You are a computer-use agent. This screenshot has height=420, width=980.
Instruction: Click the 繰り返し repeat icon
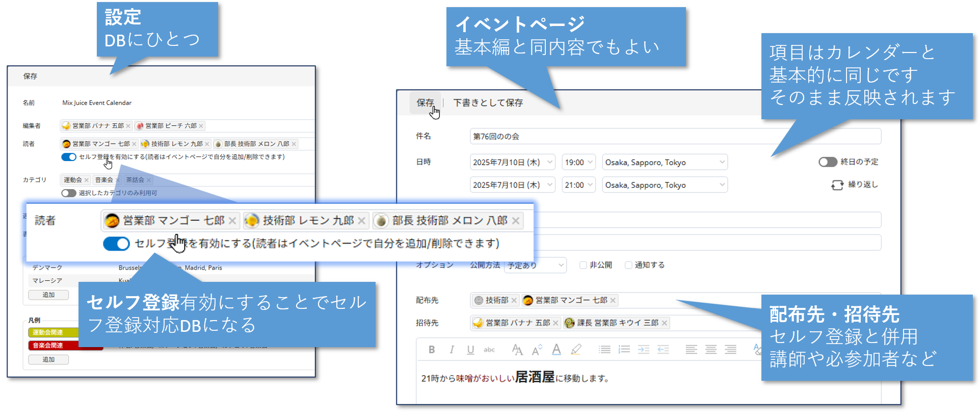click(x=837, y=185)
